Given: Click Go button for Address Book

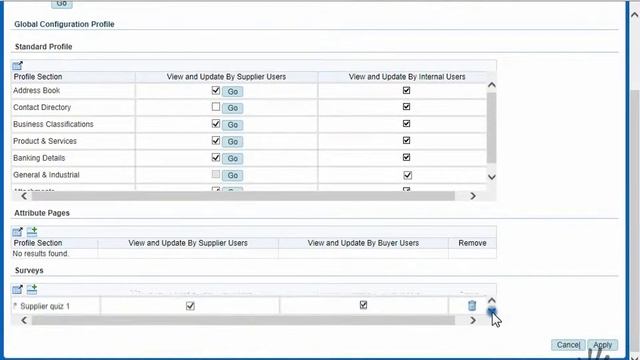Looking at the screenshot, I should pyautogui.click(x=233, y=91).
